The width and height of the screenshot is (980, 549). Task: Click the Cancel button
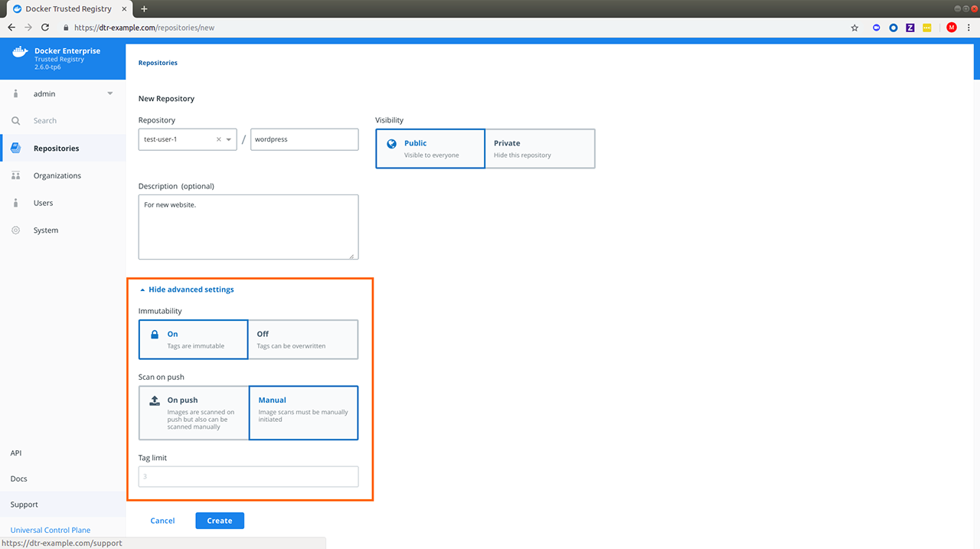click(162, 521)
